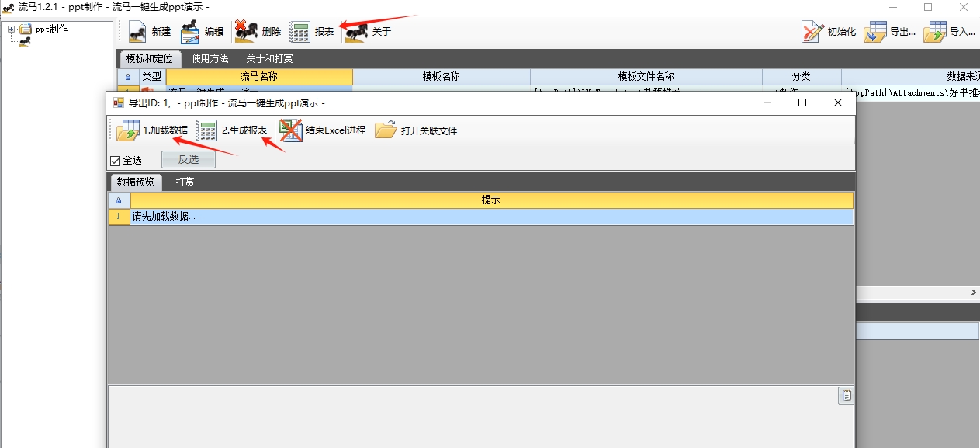Click 模板文件名称 column header
This screenshot has width=980, height=448.
[x=646, y=77]
